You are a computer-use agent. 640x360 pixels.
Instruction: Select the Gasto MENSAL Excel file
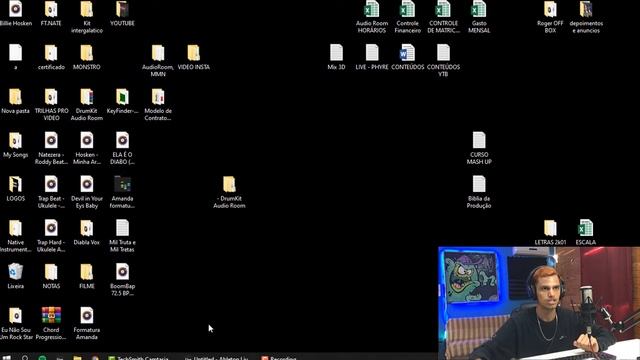click(x=479, y=9)
